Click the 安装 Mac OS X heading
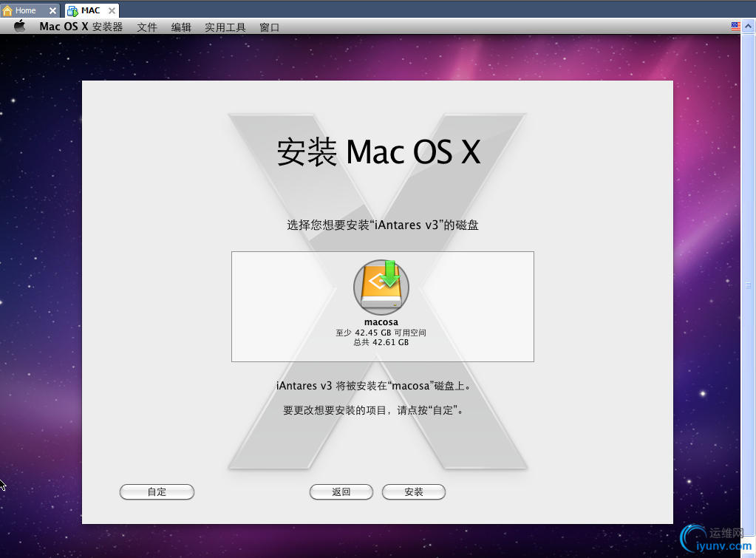The height and width of the screenshot is (558, 756). coord(379,152)
